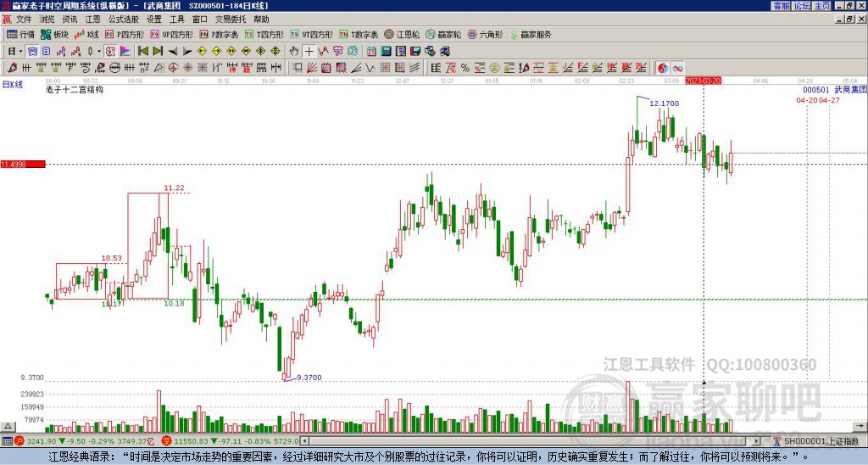868x465 pixels.
Task: Expand the candlestick style dropdown arrow
Action: coord(99,52)
